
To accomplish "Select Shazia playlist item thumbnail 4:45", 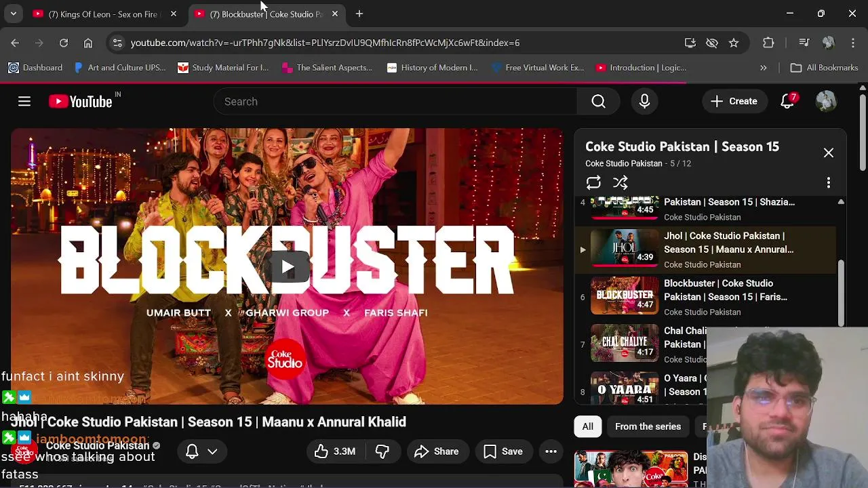I will pyautogui.click(x=625, y=208).
